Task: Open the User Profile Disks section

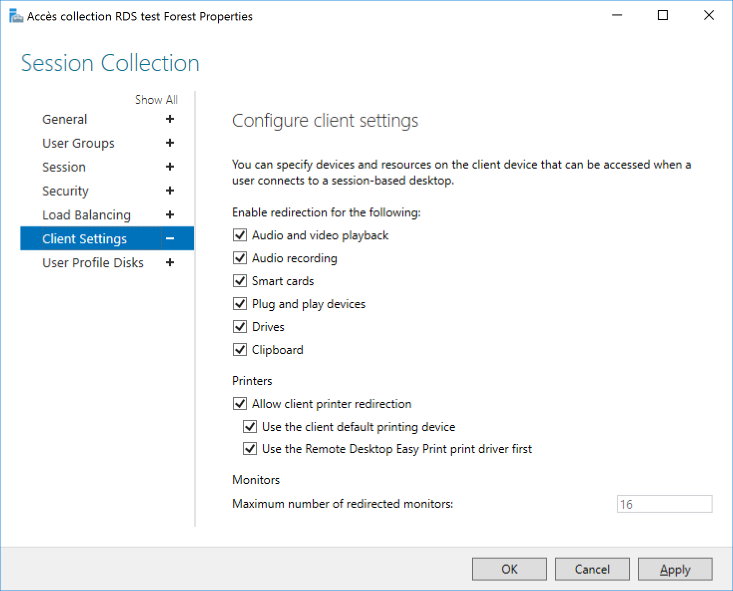Action: (93, 262)
